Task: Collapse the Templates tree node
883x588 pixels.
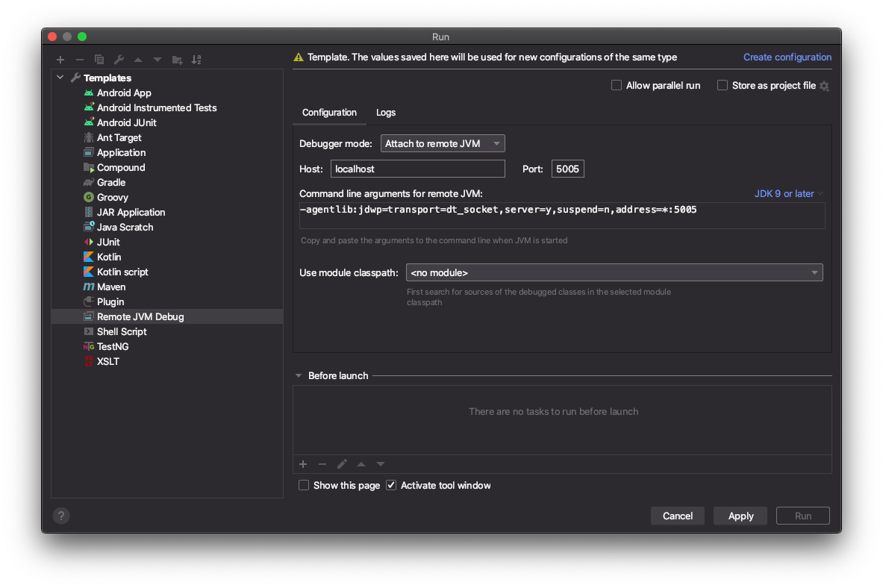Action: 60,77
